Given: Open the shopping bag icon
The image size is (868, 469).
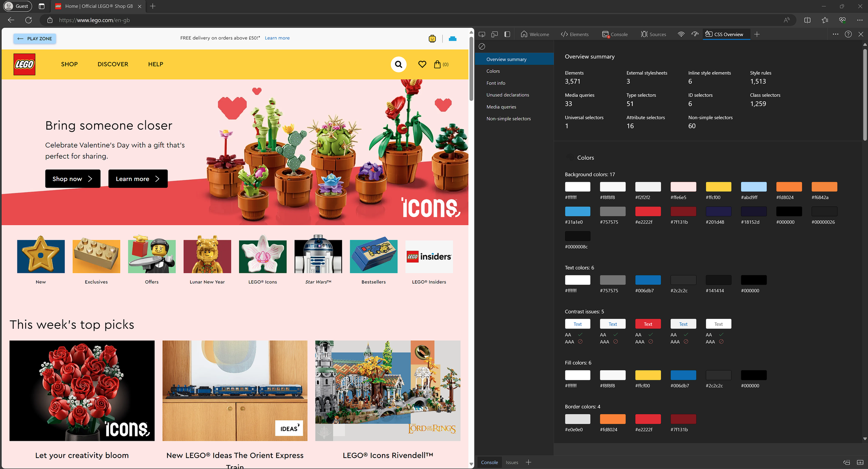Looking at the screenshot, I should pyautogui.click(x=437, y=64).
